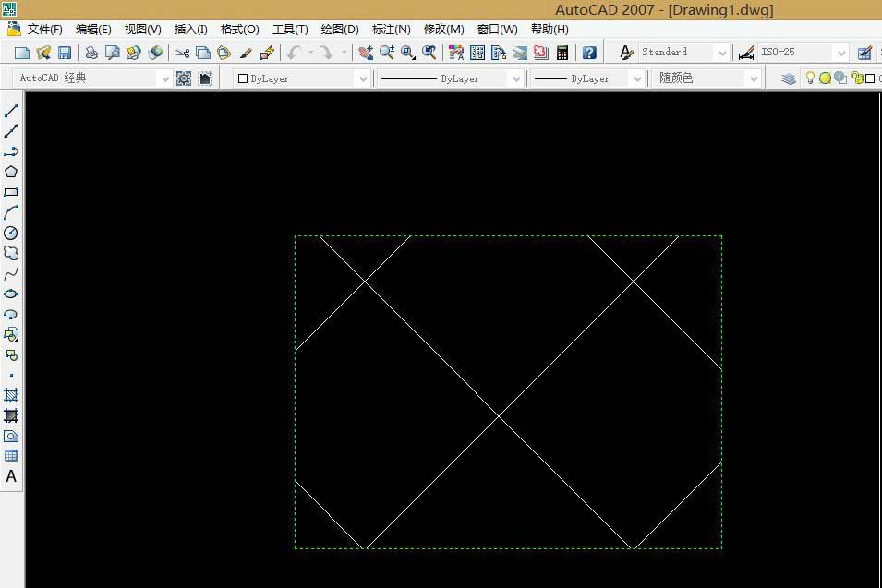Click the Copy icon
The width and height of the screenshot is (882, 588).
point(203,53)
